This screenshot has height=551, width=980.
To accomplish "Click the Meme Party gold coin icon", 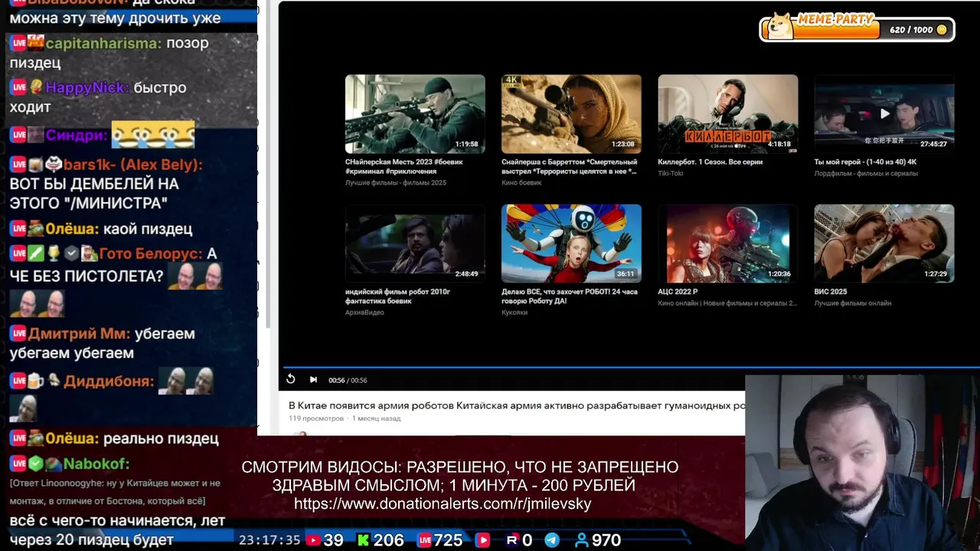I will [x=942, y=30].
